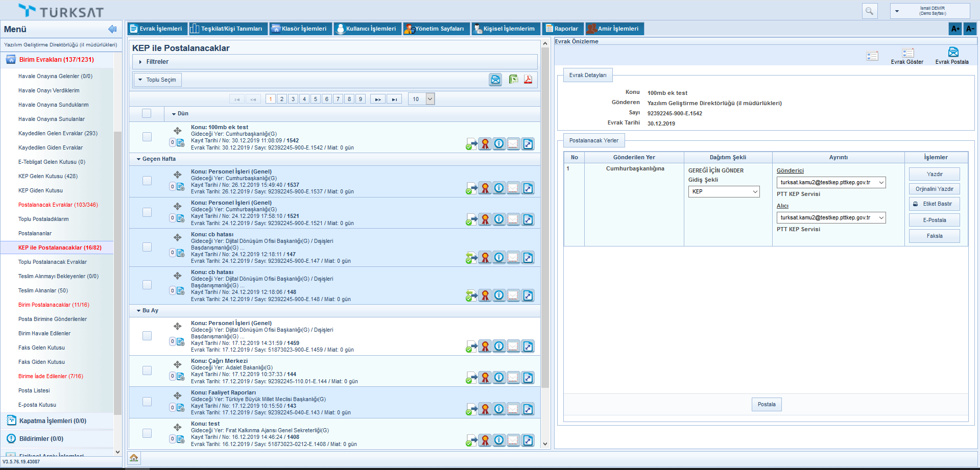
Task: Go to the home page icon
Action: [134, 458]
